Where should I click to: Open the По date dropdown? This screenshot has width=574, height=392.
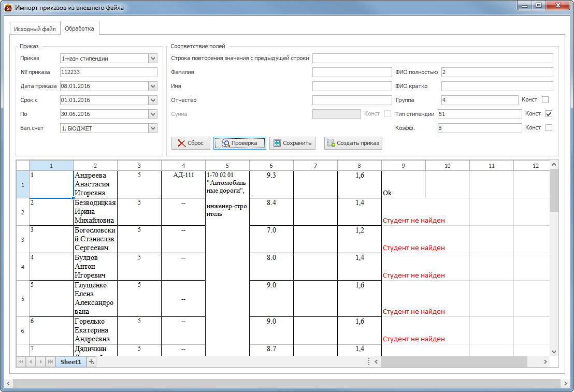[153, 114]
